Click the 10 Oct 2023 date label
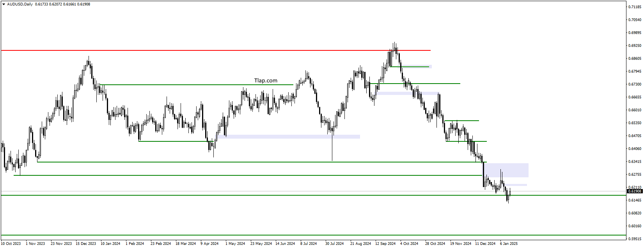The height and width of the screenshot is (248, 644). point(11,244)
